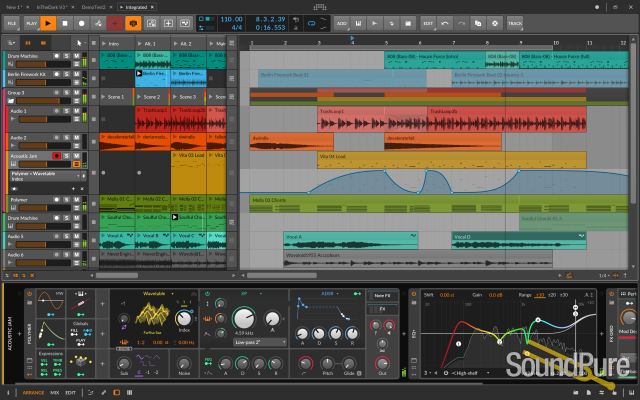Collapse the Group 3 folder

tap(11, 101)
